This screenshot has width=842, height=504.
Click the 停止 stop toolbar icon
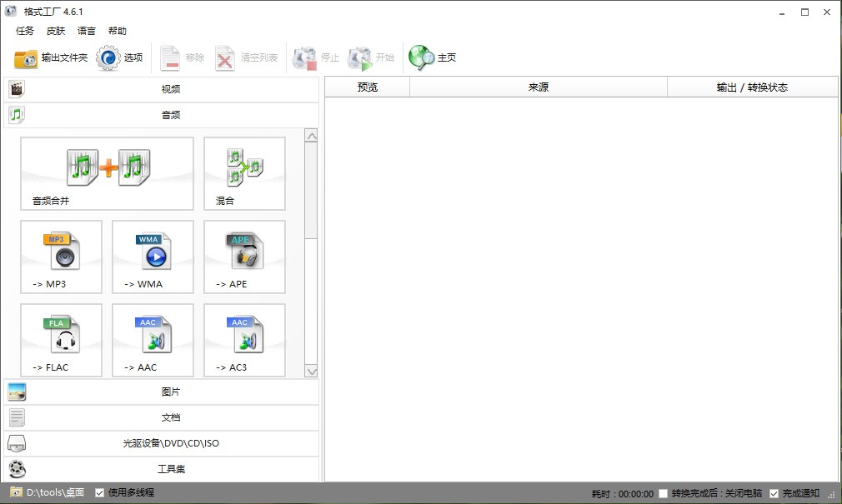click(x=304, y=58)
